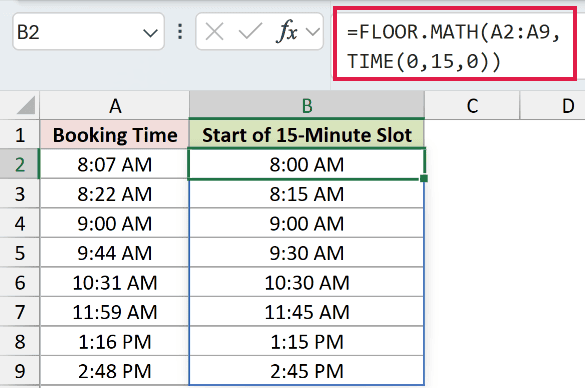Viewport: 585px width, 388px height.
Task: Click the Enter checkmark formula icon
Action: pos(250,32)
